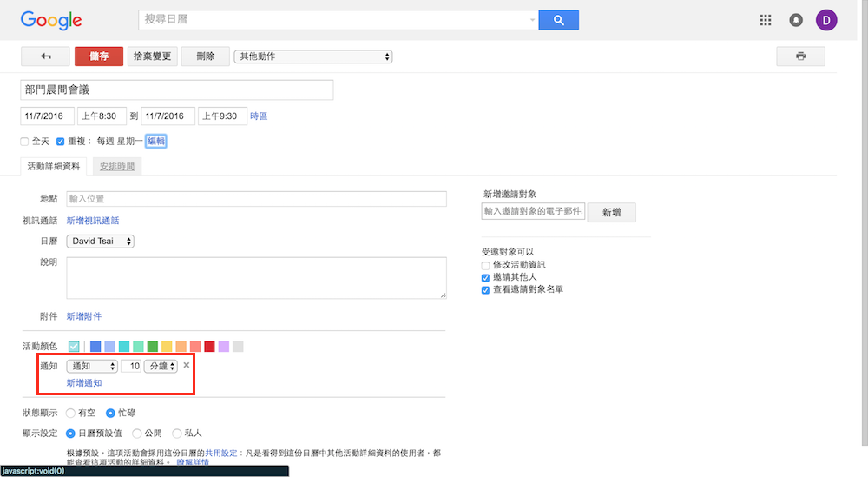
Task: Click the add video call link
Action: pos(93,221)
